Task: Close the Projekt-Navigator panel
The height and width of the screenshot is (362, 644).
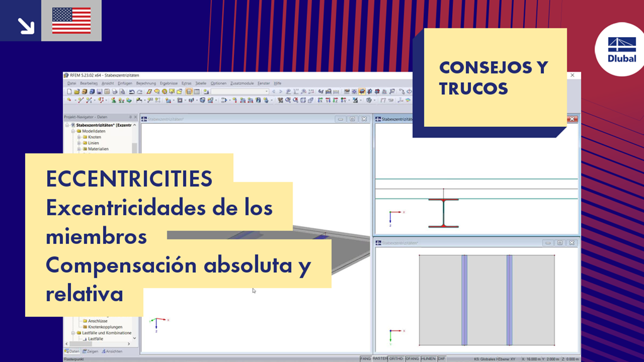Action: [x=136, y=117]
